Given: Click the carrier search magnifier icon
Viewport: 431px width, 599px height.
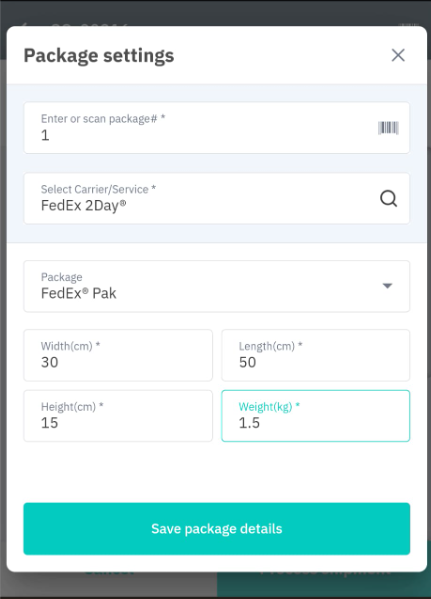Looking at the screenshot, I should coord(388,199).
